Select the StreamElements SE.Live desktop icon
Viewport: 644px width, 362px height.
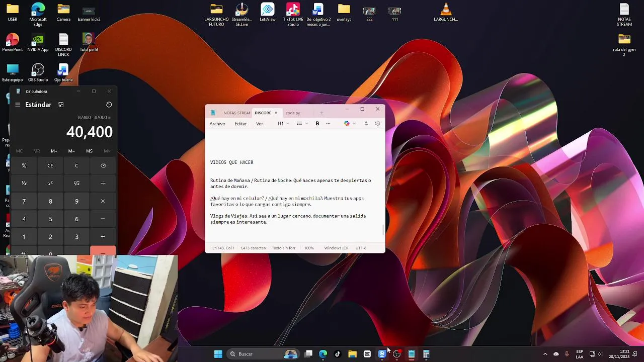click(242, 15)
